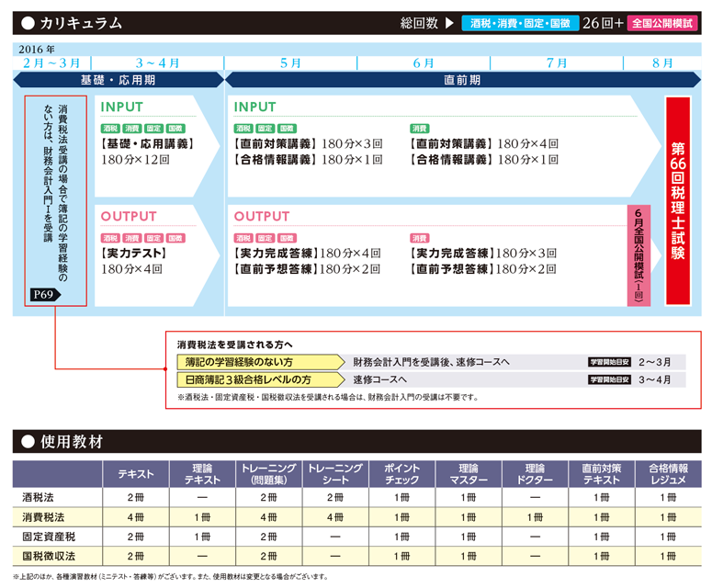Click the white circle bullet beside 使用教材

(x=28, y=442)
